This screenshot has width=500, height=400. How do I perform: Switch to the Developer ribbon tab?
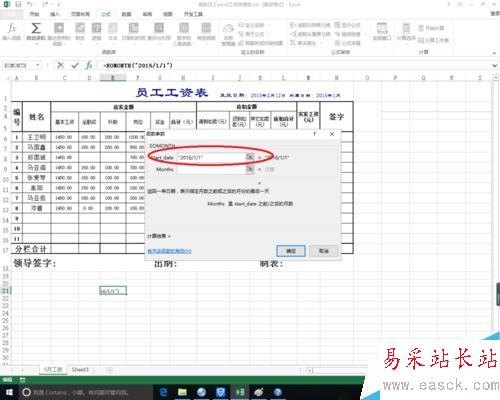pyautogui.click(x=193, y=14)
